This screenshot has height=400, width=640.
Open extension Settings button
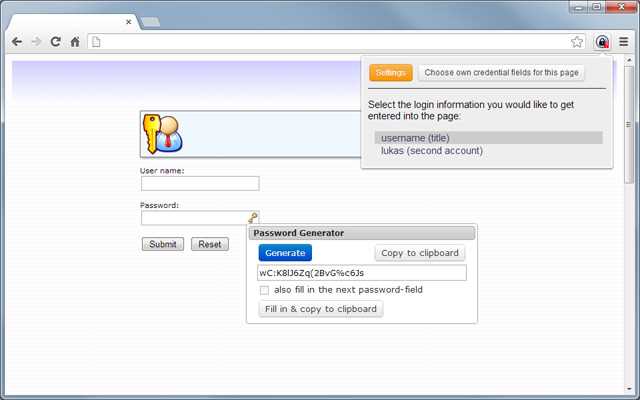pyautogui.click(x=391, y=73)
